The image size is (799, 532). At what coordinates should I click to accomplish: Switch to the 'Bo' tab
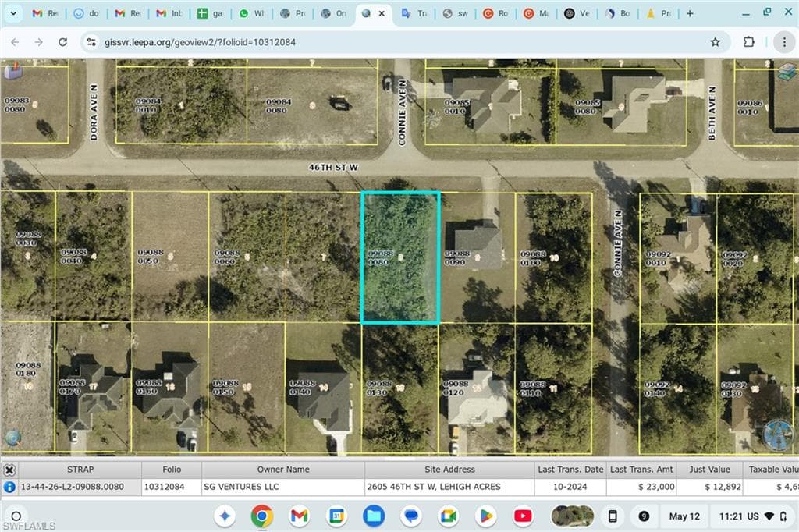tap(618, 14)
